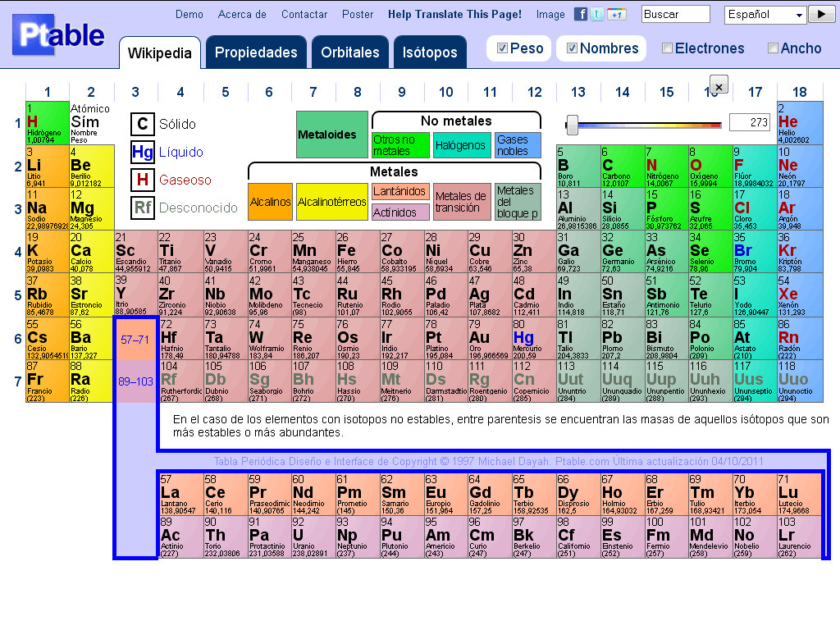Click inside the Buscar search field
Screen dimensions: 840x630
tap(675, 14)
